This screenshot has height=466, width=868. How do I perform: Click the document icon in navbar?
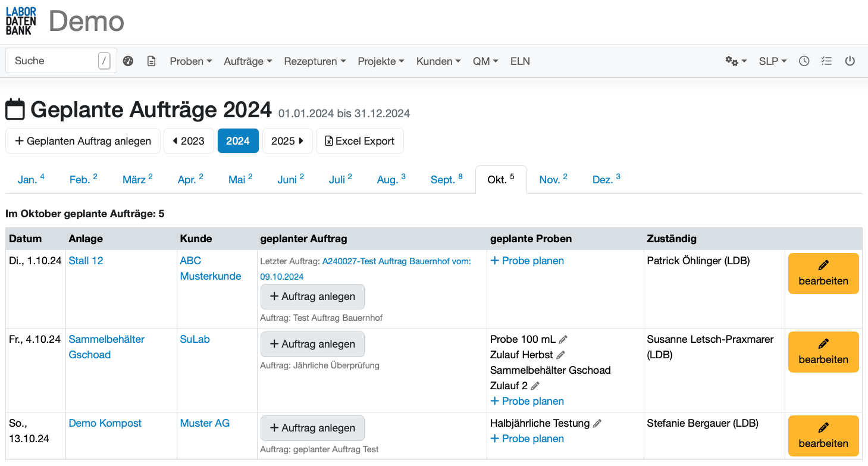151,61
